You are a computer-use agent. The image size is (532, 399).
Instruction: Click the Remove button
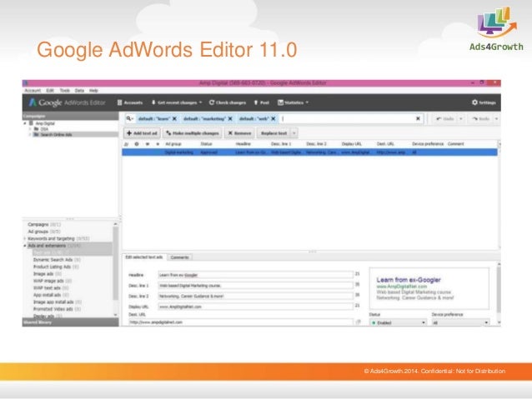tap(239, 133)
